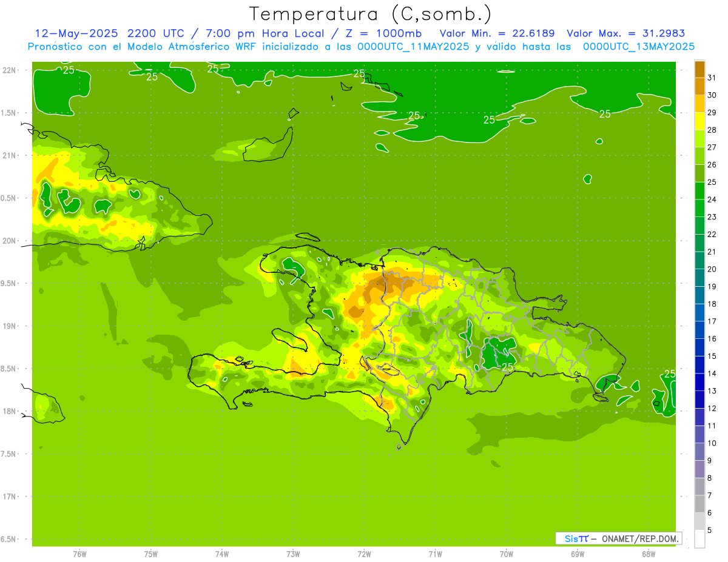728x562 pixels.
Task: Click the blue legend swatch between 16 and 17
Action: pos(699,330)
